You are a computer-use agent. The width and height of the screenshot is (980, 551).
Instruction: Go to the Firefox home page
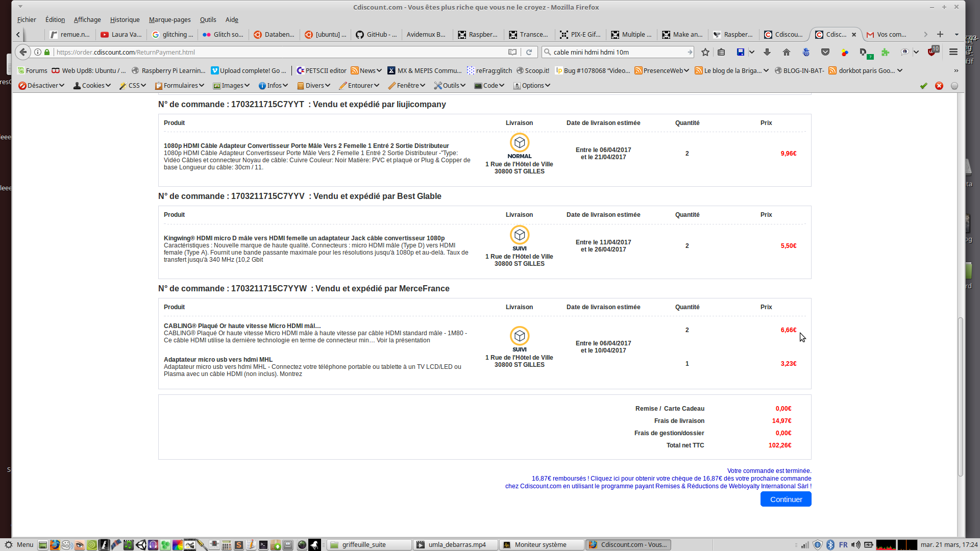(787, 52)
